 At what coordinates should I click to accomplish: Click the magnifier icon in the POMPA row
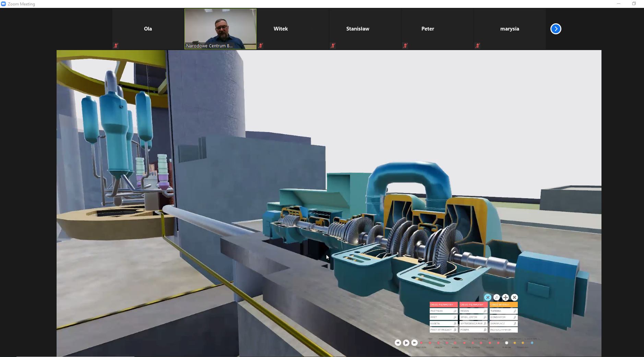pos(485,330)
